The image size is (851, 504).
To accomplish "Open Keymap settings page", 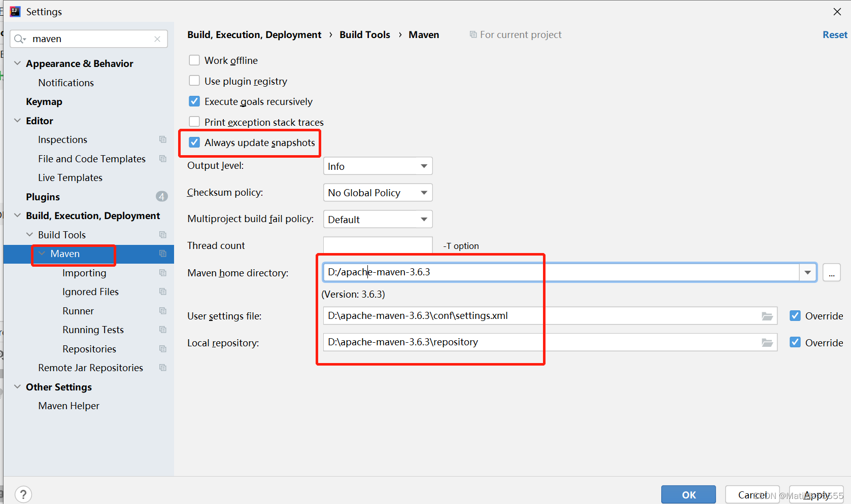I will click(x=44, y=101).
